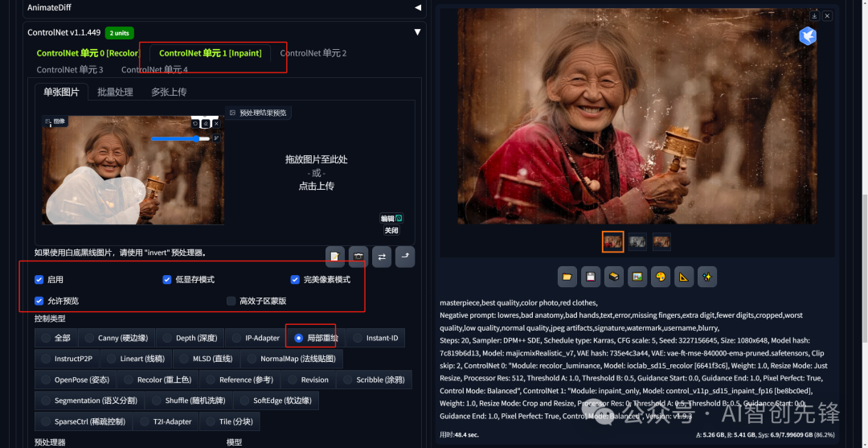Select OpenPose (姿态) control type
Image resolution: width=868 pixels, height=448 pixels.
[76, 380]
